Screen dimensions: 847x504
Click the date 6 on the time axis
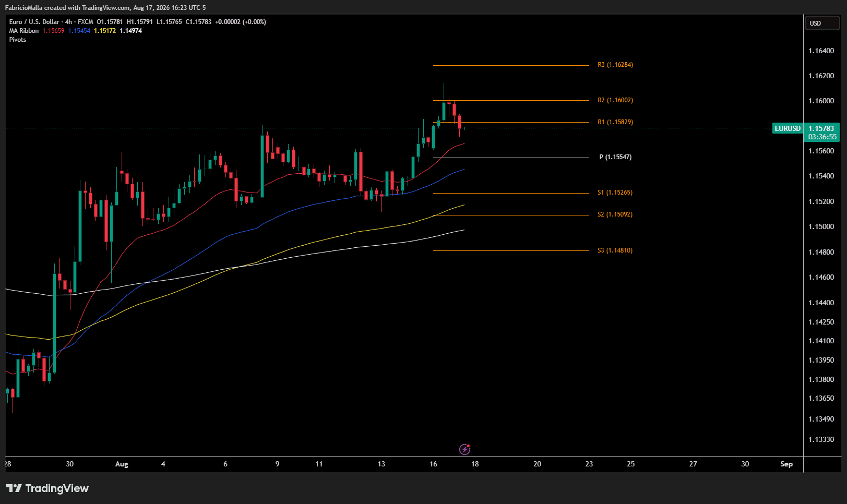225,464
